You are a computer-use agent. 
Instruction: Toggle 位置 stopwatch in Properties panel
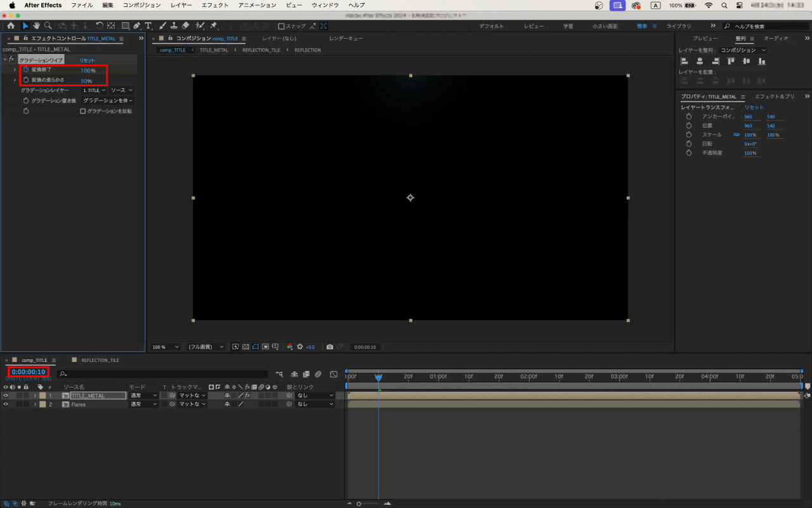point(688,126)
